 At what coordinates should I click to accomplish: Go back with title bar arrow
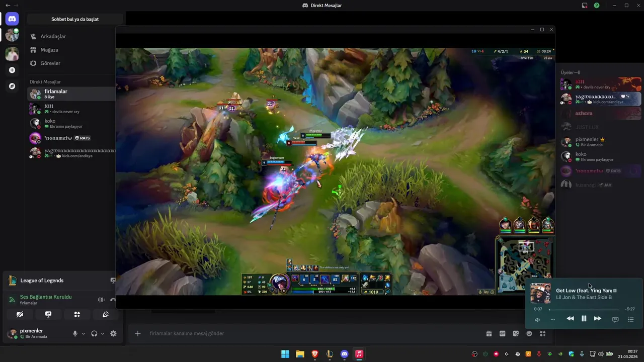click(x=8, y=5)
